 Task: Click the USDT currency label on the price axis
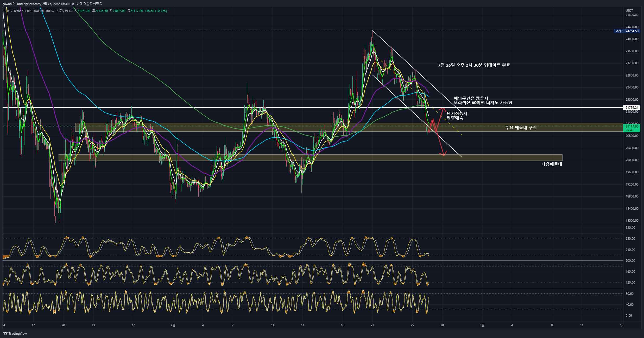[x=629, y=11]
